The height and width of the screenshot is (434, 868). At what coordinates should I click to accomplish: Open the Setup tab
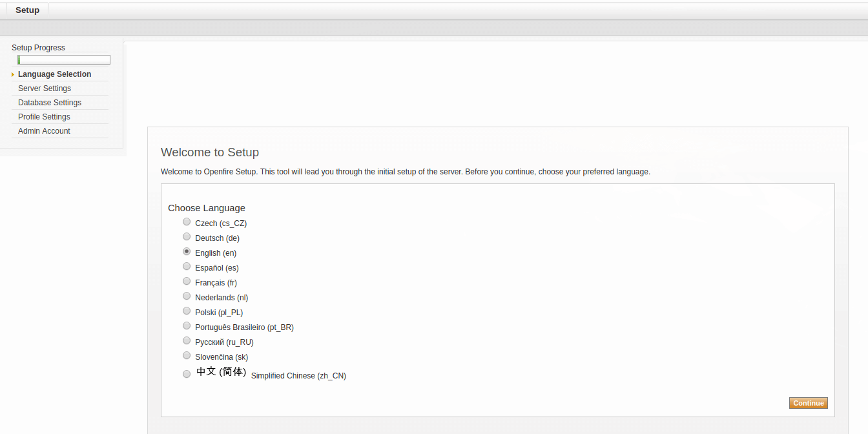coord(27,10)
